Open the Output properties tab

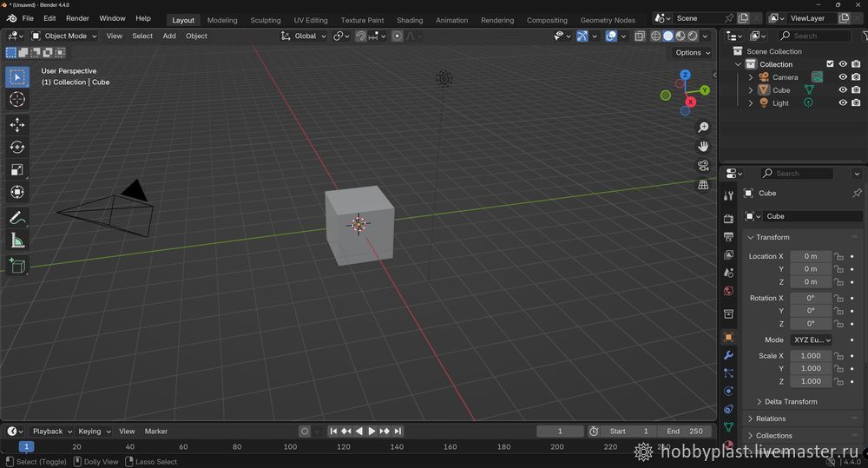pyautogui.click(x=728, y=237)
